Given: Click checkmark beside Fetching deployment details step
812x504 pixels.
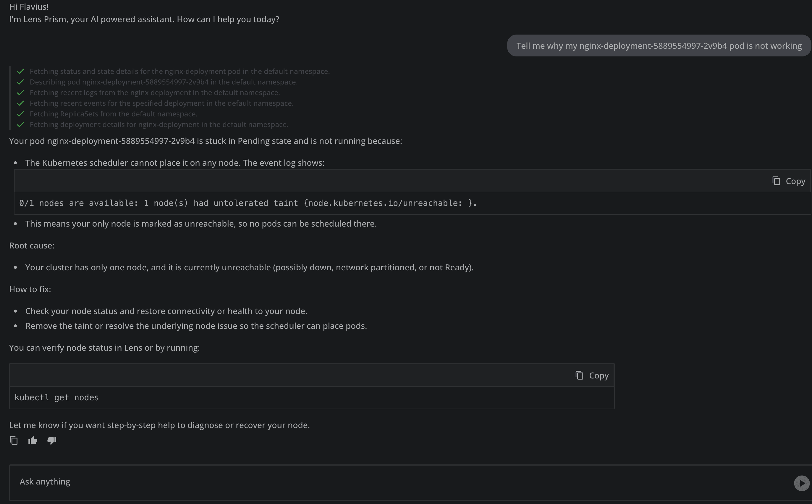Looking at the screenshot, I should click(x=21, y=125).
